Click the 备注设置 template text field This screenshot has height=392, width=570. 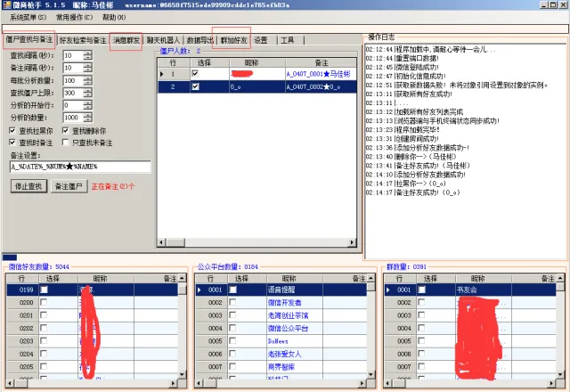(x=80, y=167)
